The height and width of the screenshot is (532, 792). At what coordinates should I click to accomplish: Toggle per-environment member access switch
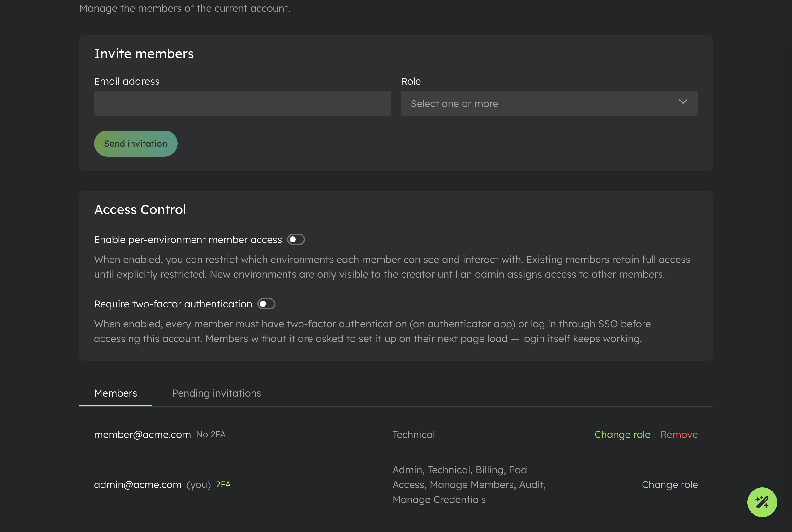(296, 239)
